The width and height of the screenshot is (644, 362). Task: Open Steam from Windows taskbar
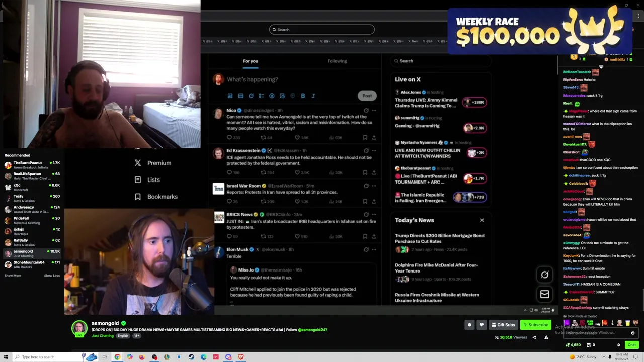191,357
